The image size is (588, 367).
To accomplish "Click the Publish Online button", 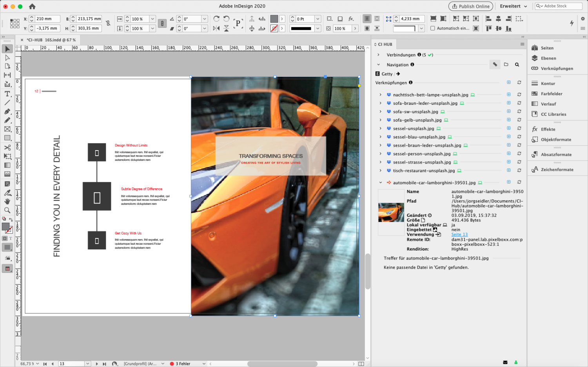I will (470, 6).
